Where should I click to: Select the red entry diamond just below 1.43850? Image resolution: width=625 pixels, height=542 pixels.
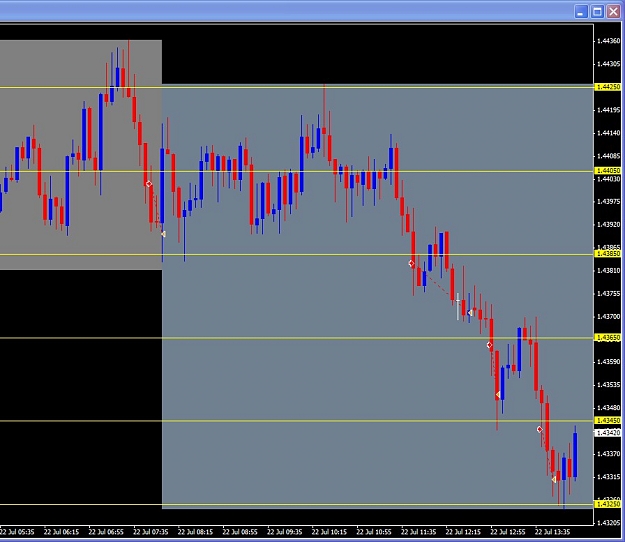coord(411,263)
